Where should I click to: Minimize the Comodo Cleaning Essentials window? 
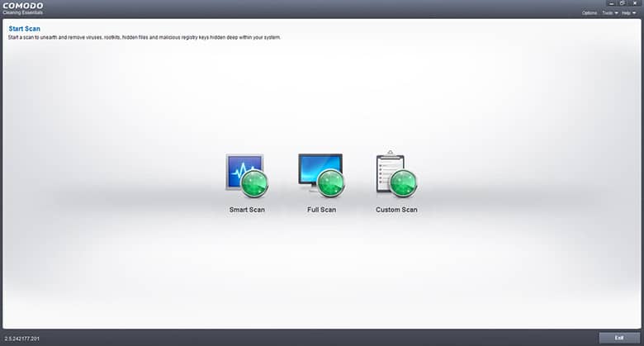611,3
